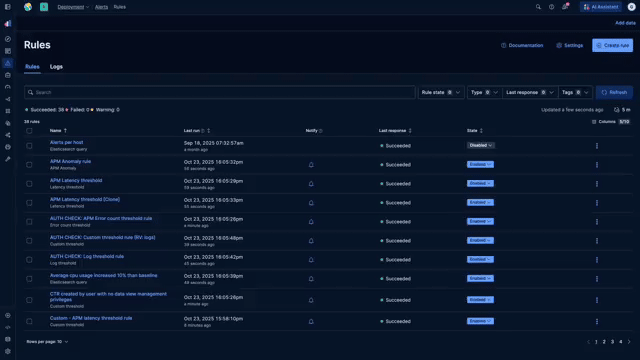Image resolution: width=640 pixels, height=360 pixels.
Task: Open the Alerts per host rule link
Action: click(x=67, y=142)
